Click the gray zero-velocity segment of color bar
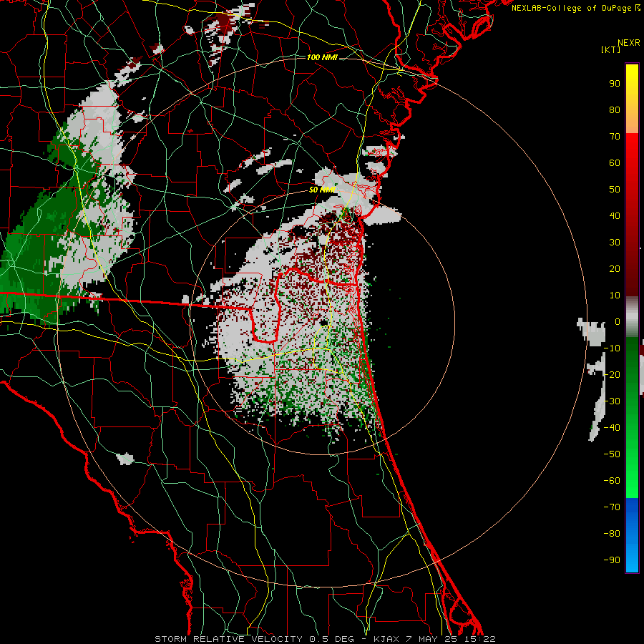The height and width of the screenshot is (644, 644). click(x=632, y=317)
